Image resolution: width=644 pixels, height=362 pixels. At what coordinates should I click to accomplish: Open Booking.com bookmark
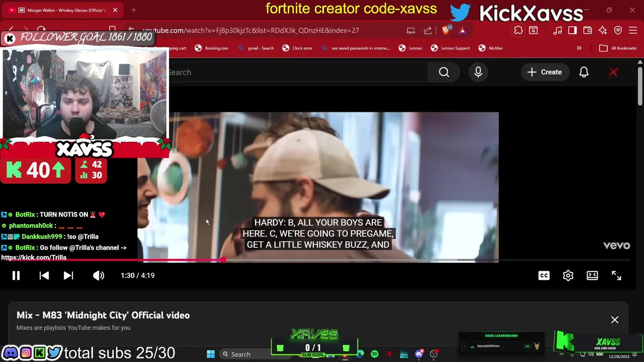(x=211, y=48)
